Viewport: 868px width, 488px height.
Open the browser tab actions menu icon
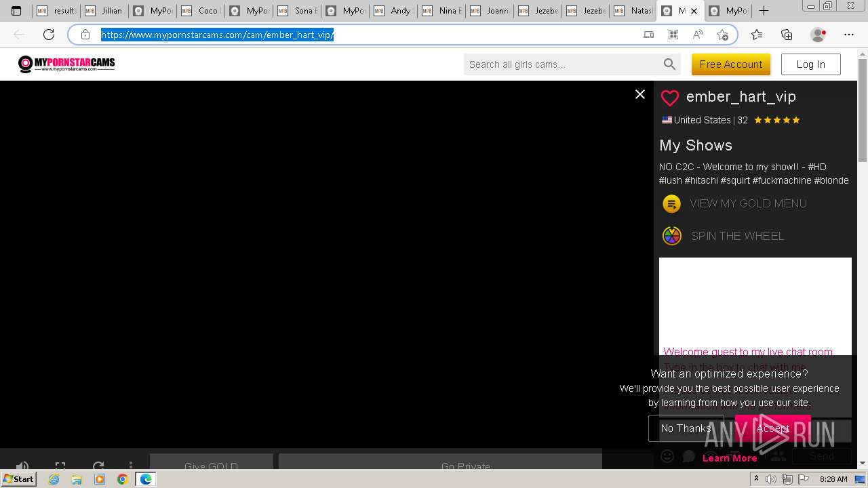[16, 11]
